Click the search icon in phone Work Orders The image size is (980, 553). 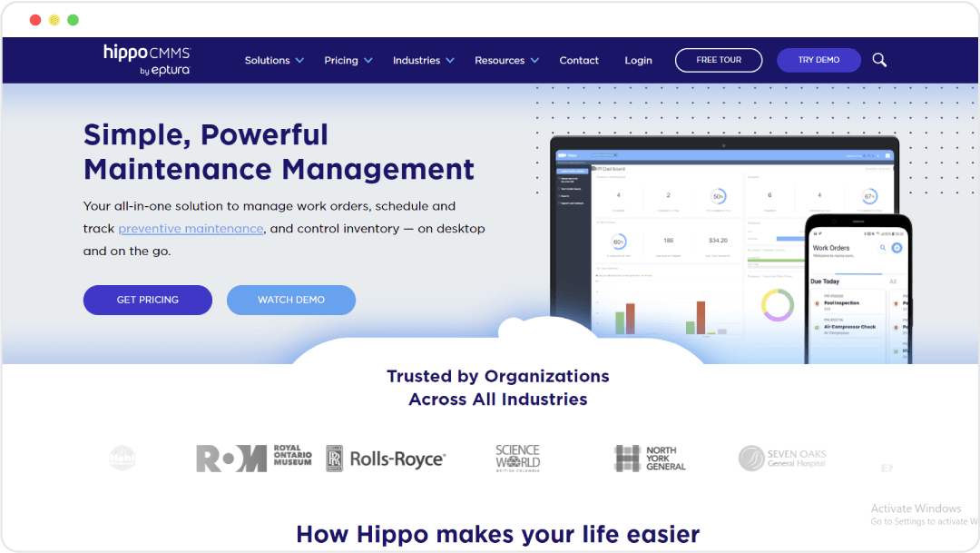(882, 247)
